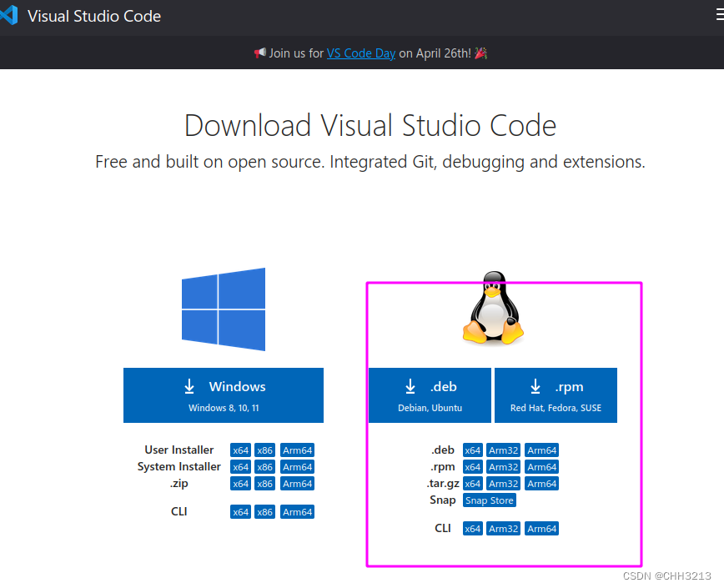
Task: Open the Snap Store link
Action: [490, 500]
